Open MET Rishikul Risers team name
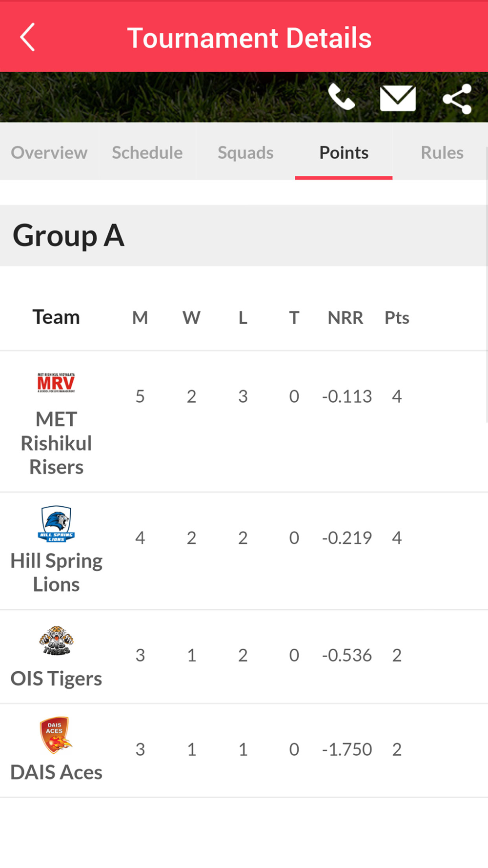 [x=56, y=443]
